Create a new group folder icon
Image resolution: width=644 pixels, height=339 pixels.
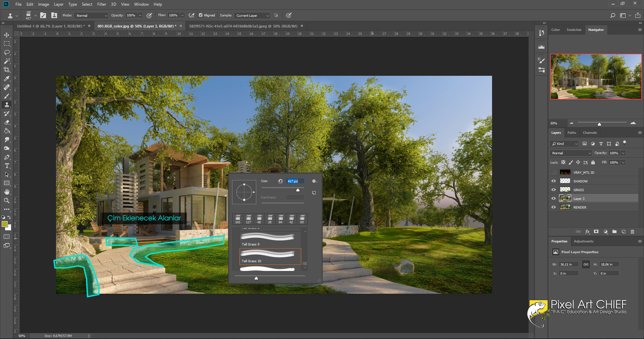(x=614, y=232)
